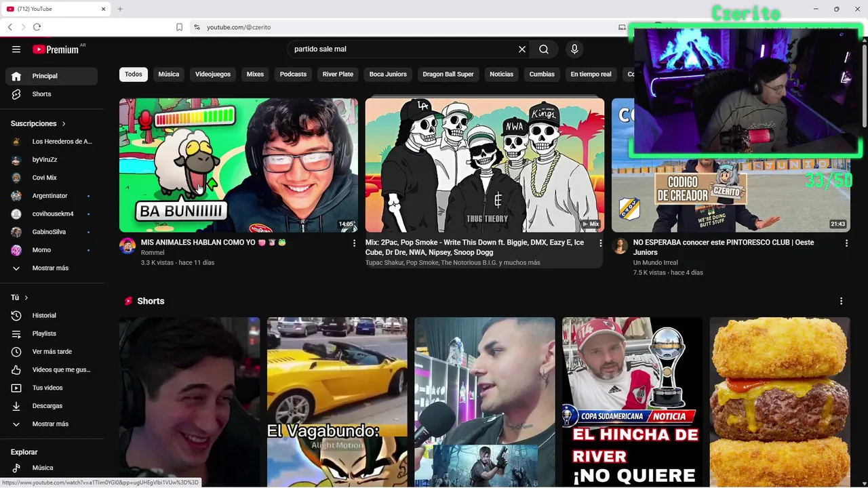This screenshot has width=868, height=488.
Task: Select the Mixes filter chip
Action: click(255, 74)
